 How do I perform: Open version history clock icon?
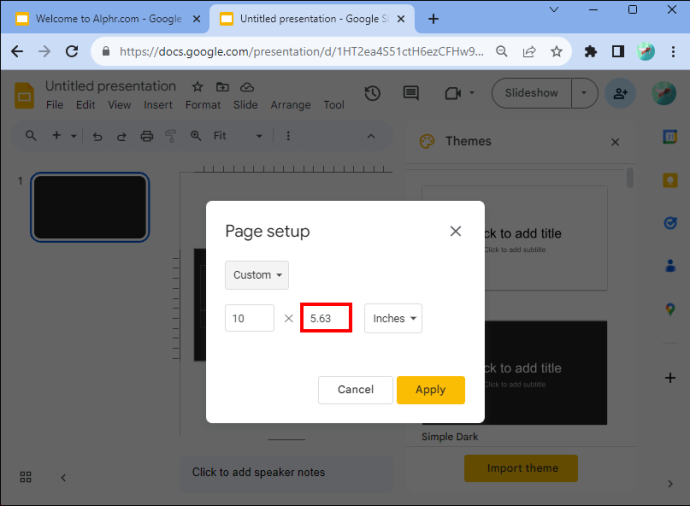coord(372,93)
